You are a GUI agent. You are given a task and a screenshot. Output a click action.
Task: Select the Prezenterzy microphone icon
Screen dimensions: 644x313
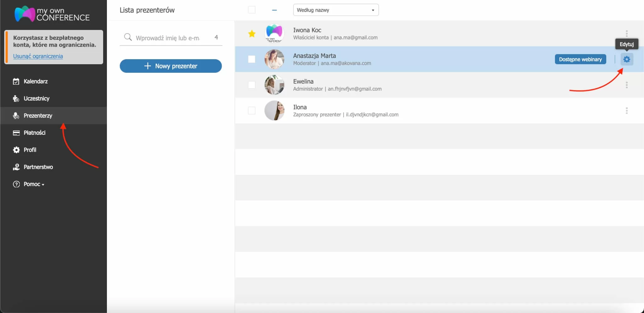[16, 116]
